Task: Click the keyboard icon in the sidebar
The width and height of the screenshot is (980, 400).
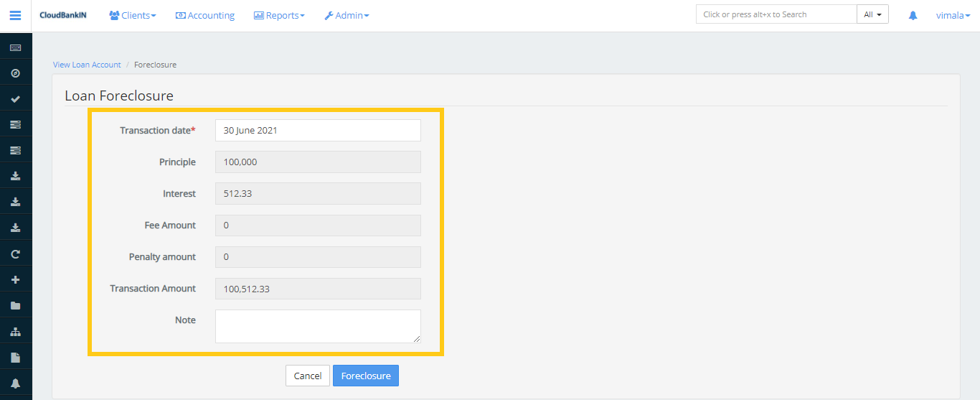Action: point(15,47)
